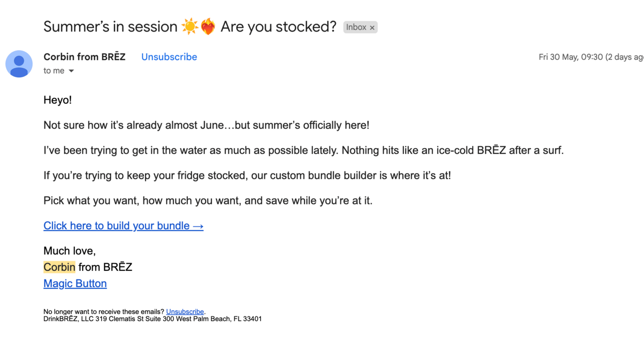Viewport: 644px width, 350px height.
Task: Click the "to me" recipient text
Action: pyautogui.click(x=54, y=71)
